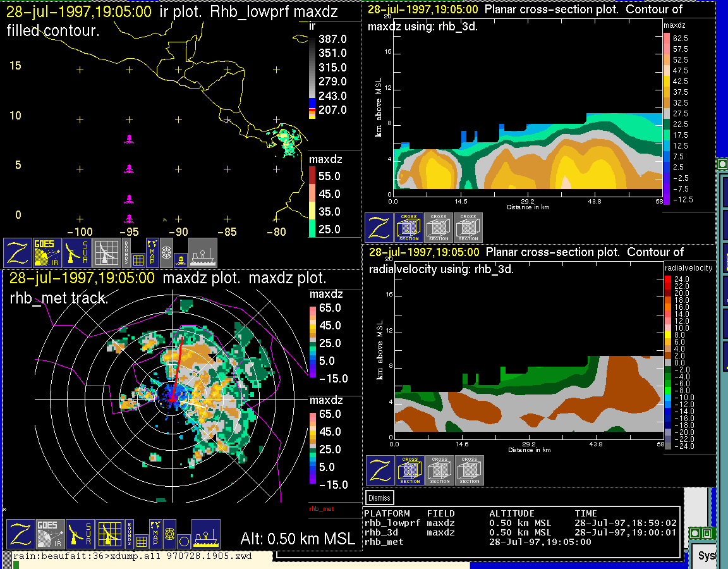Image resolution: width=728 pixels, height=569 pixels.
Task: Click the circle icon in the bottom-left toolbar
Action: [x=183, y=541]
